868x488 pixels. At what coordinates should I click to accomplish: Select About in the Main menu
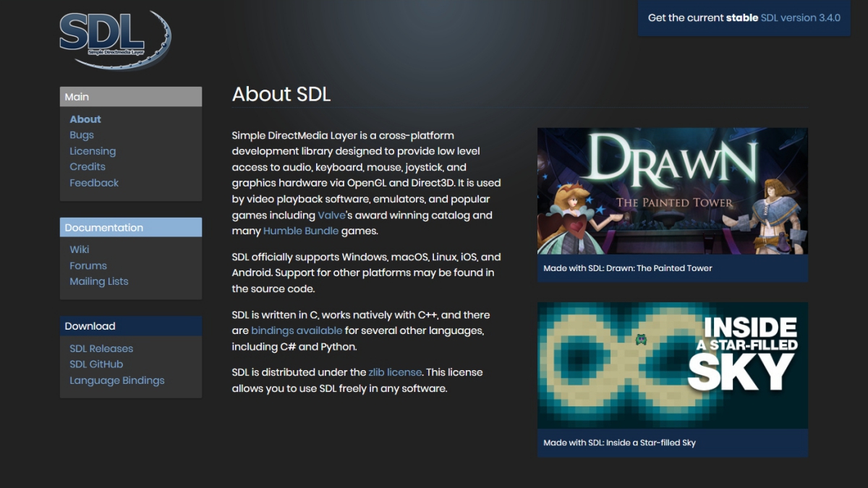click(85, 119)
